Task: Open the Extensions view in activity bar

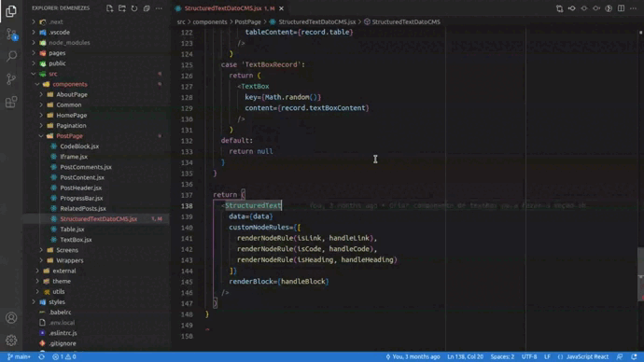Action: click(11, 102)
